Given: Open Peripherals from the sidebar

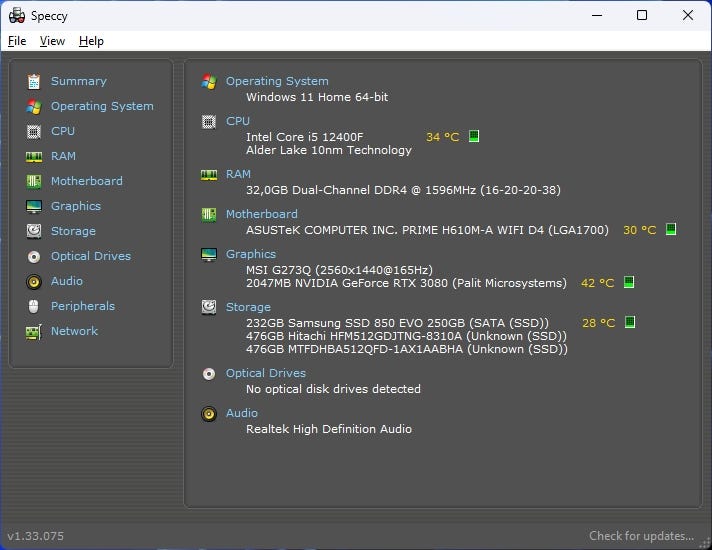Looking at the screenshot, I should pyautogui.click(x=83, y=306).
